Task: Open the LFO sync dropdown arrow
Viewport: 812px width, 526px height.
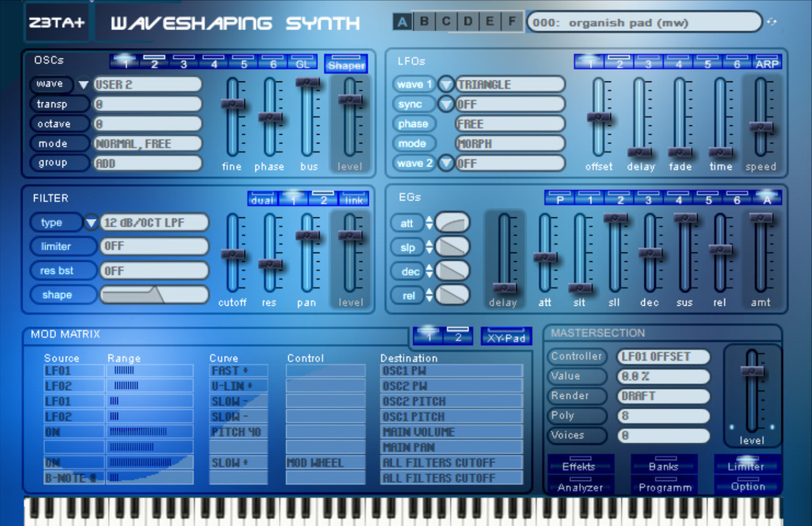Action: coord(446,104)
